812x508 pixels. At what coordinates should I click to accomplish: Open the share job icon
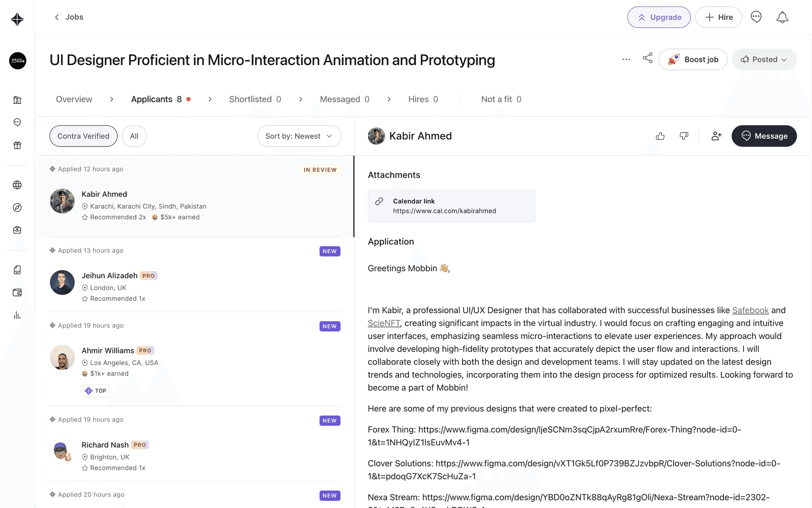pyautogui.click(x=647, y=58)
